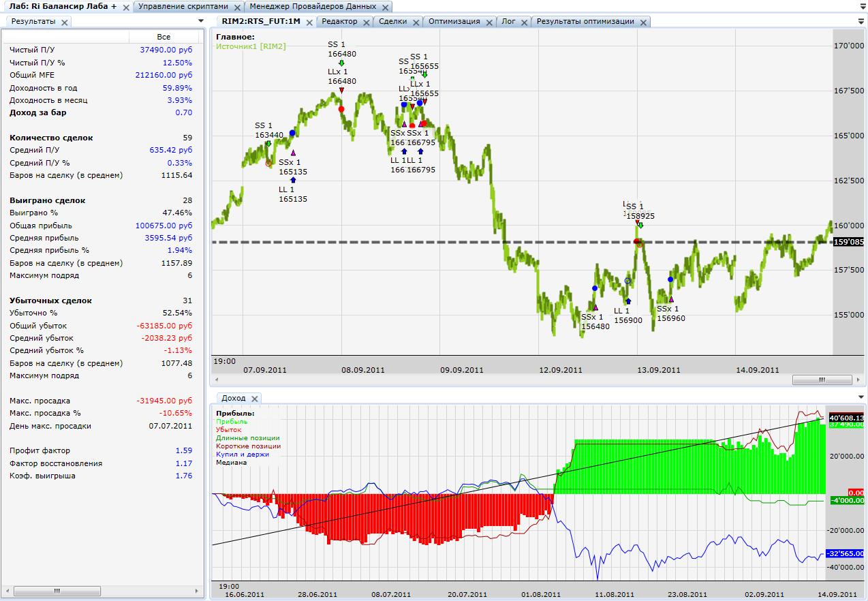This screenshot has height=601, width=868.
Task: Close the Редактор tab
Action: [366, 22]
